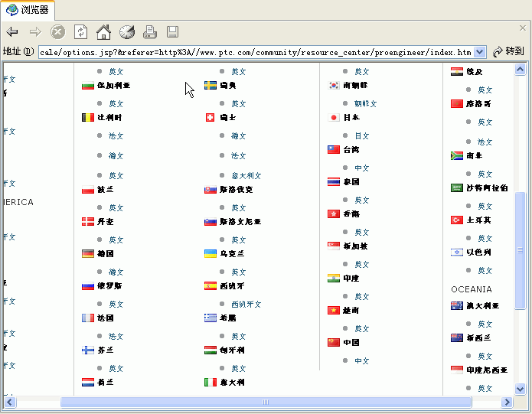Click the Bulgaria flag next to 保加利亚
The image size is (532, 414).
tap(88, 86)
